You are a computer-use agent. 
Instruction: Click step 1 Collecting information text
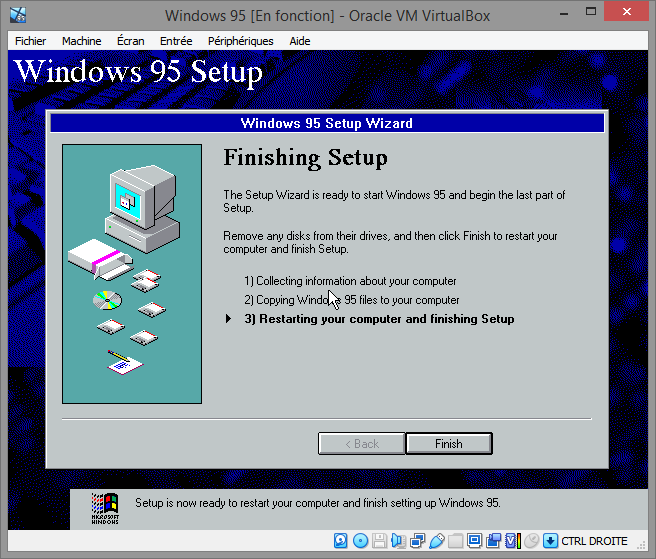(350, 281)
